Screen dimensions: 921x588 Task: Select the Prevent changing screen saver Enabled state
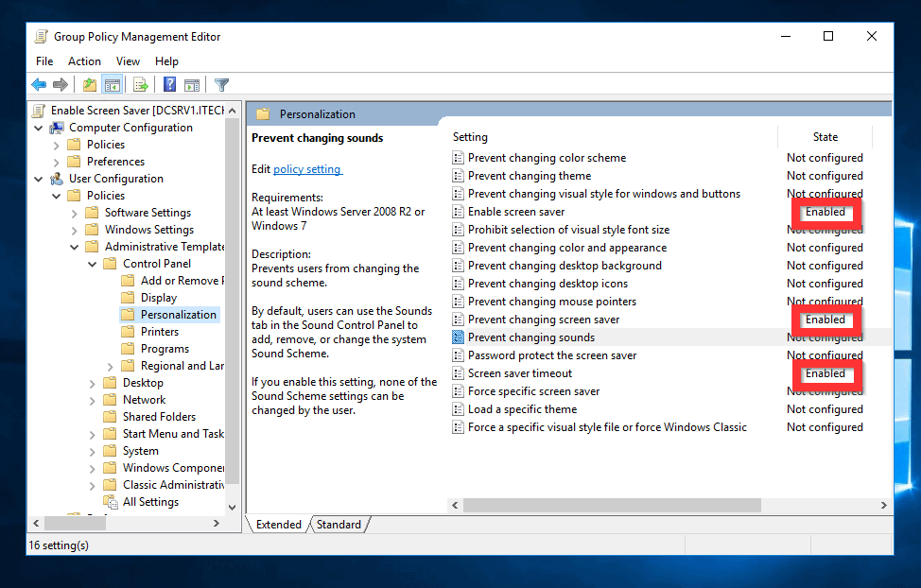825,319
